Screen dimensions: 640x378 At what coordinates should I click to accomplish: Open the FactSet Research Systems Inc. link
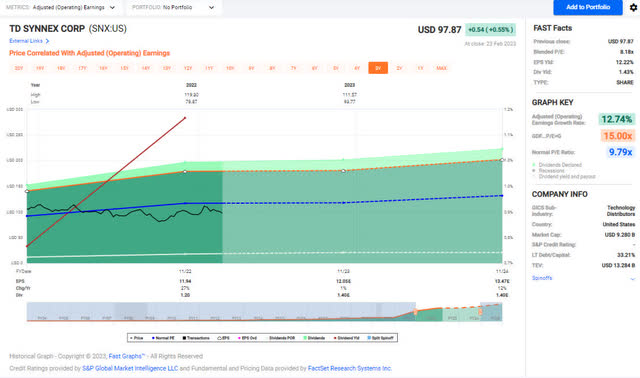point(350,368)
